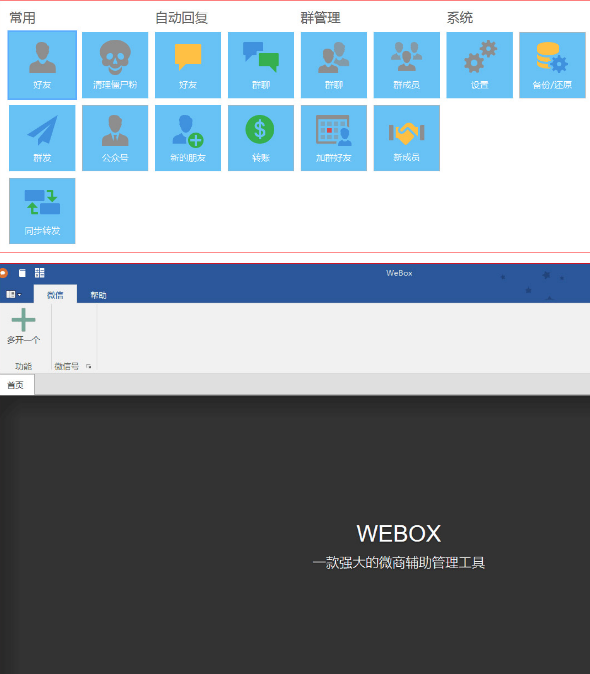
Task: Open group management 群聊 tile with two people
Action: (334, 65)
